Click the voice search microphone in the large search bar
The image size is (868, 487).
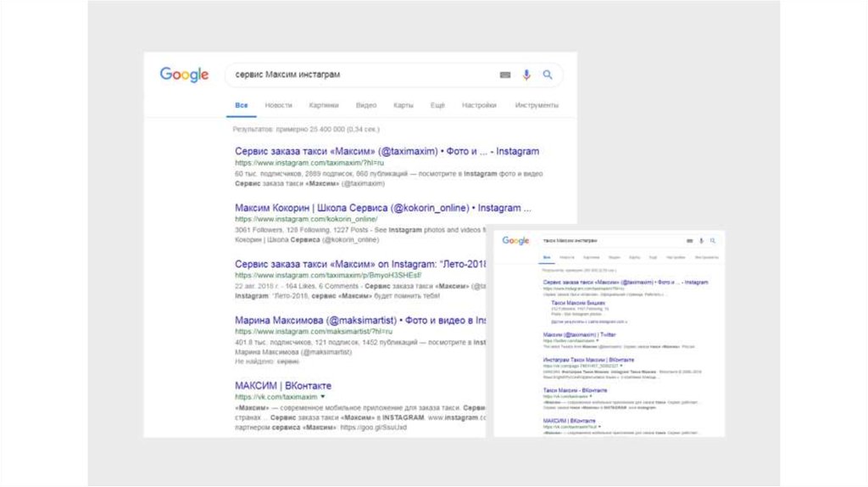[526, 75]
